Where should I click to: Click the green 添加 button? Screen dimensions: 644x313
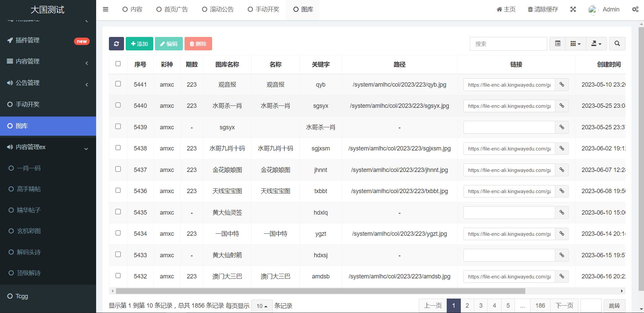pos(139,44)
